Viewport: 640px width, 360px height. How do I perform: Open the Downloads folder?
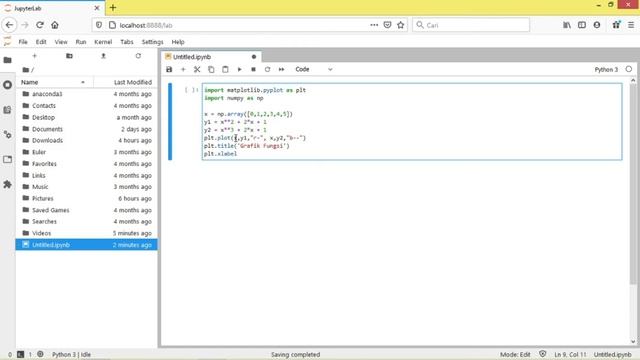(86, 140)
